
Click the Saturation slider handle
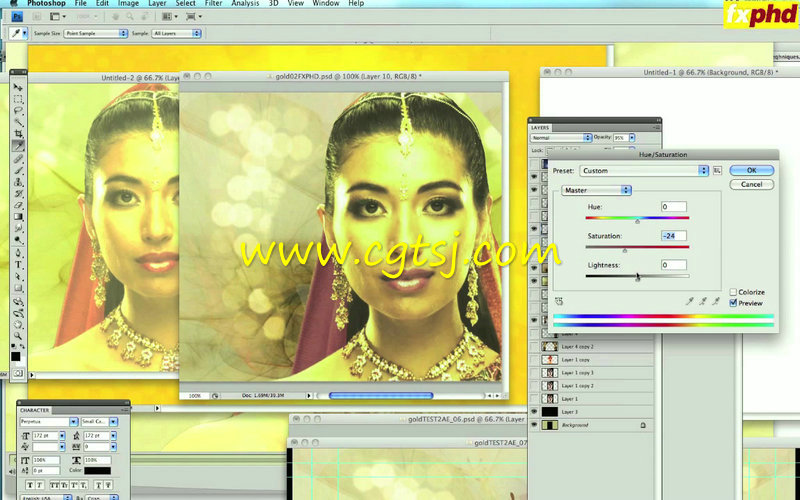coord(624,251)
